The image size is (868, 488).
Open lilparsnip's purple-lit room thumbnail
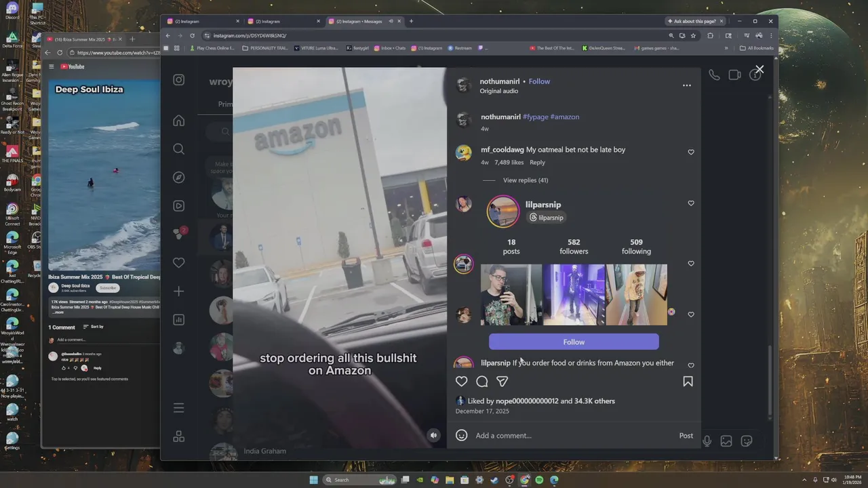click(x=574, y=295)
